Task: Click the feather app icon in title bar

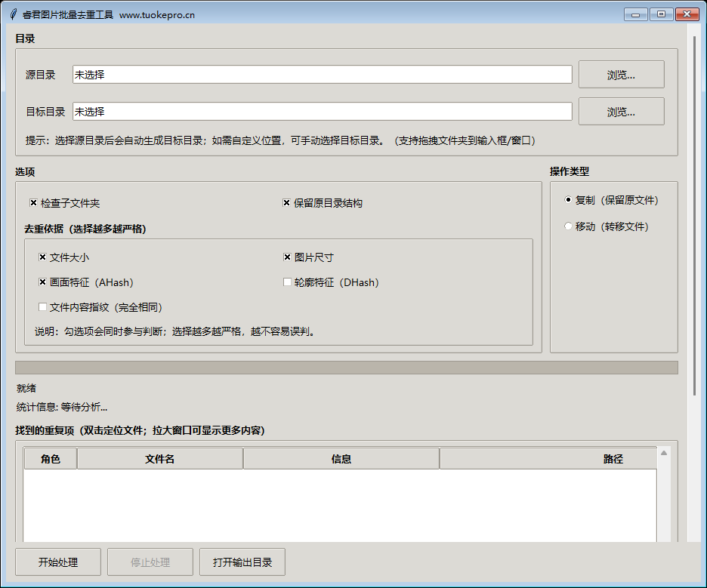Action: [14, 14]
